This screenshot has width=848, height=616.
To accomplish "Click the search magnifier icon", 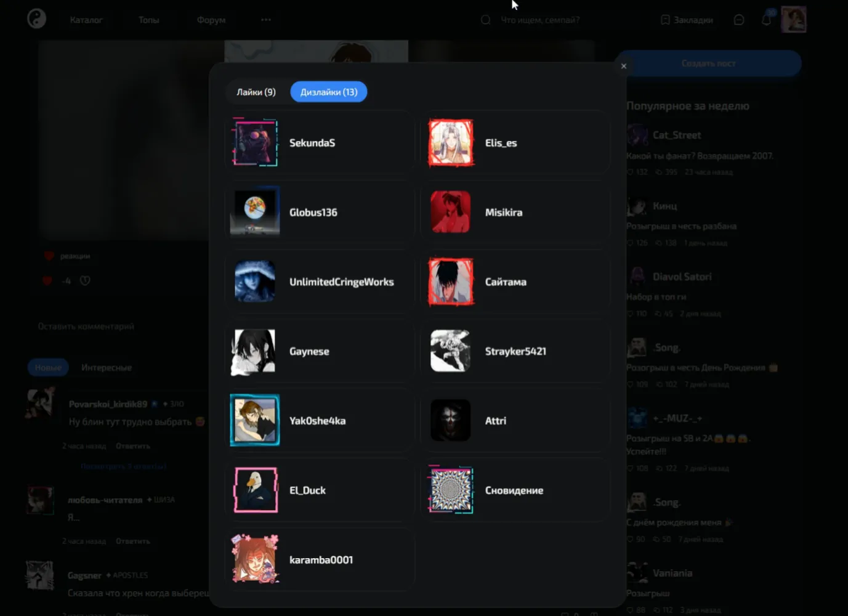I will click(x=486, y=20).
